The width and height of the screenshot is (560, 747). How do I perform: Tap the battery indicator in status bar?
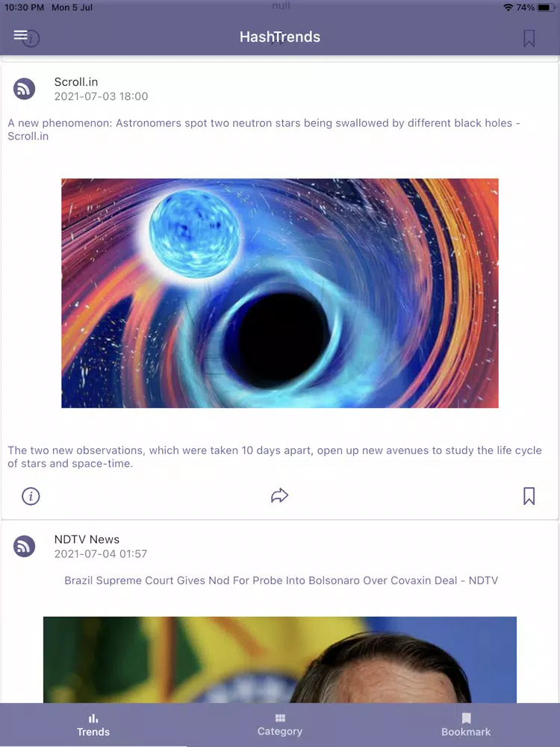click(547, 7)
